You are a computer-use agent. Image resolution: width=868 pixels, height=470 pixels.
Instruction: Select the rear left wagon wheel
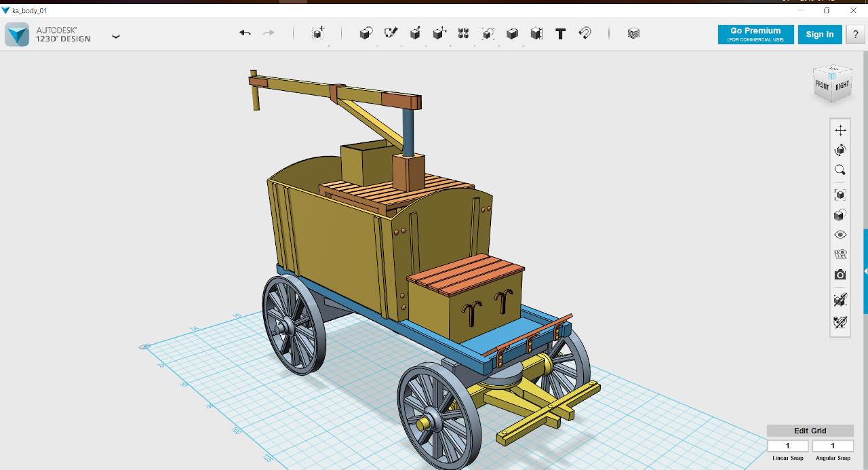click(294, 325)
